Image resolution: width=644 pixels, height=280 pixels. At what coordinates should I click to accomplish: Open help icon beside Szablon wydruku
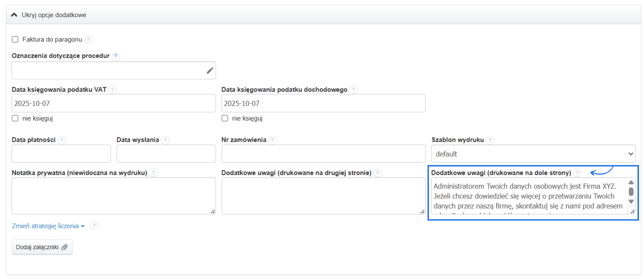coord(490,140)
